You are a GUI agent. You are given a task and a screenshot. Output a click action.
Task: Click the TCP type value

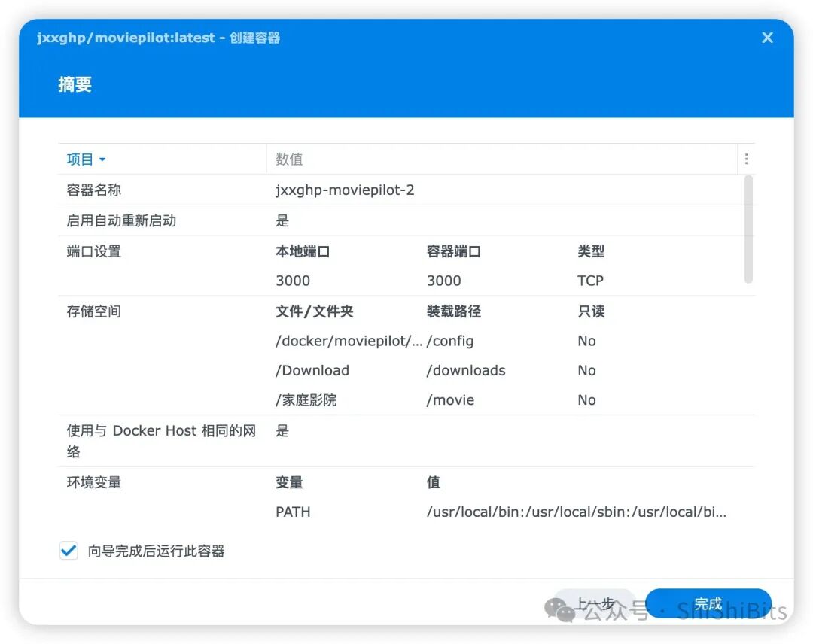591,281
